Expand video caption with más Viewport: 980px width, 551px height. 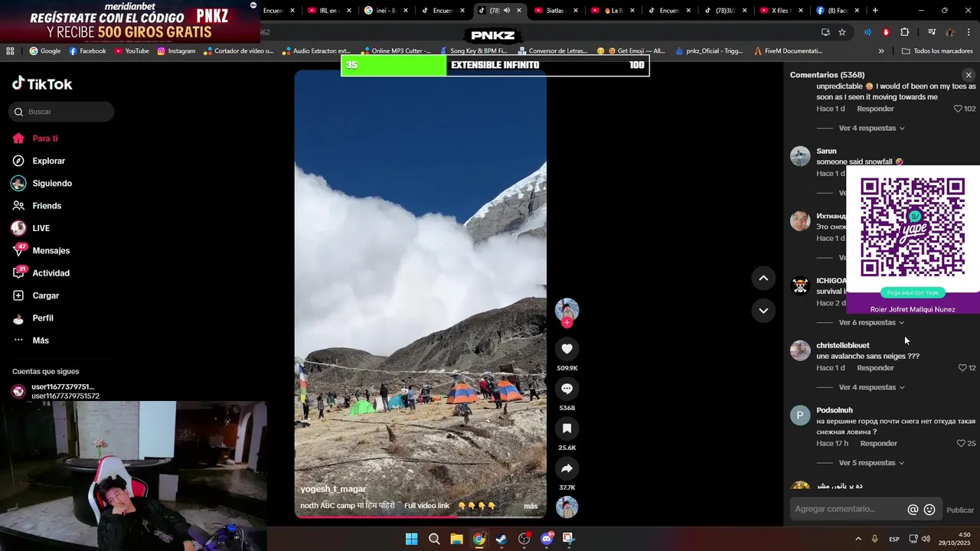(531, 506)
